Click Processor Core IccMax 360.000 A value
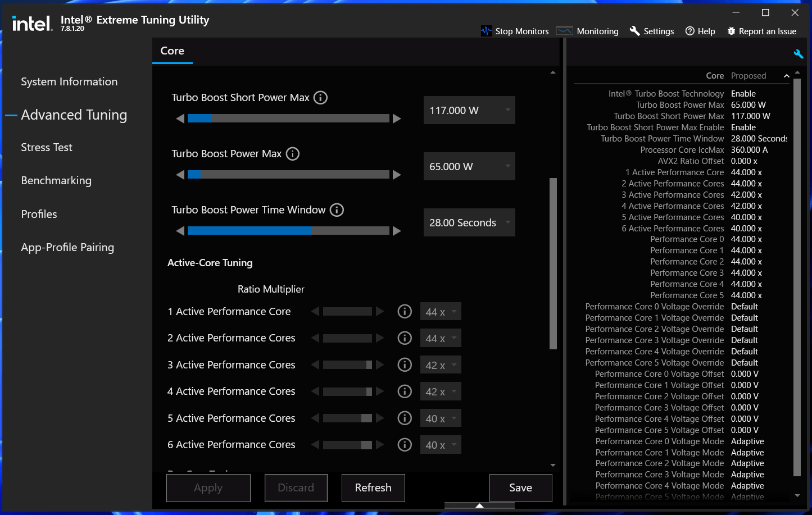This screenshot has width=812, height=515. [x=749, y=150]
